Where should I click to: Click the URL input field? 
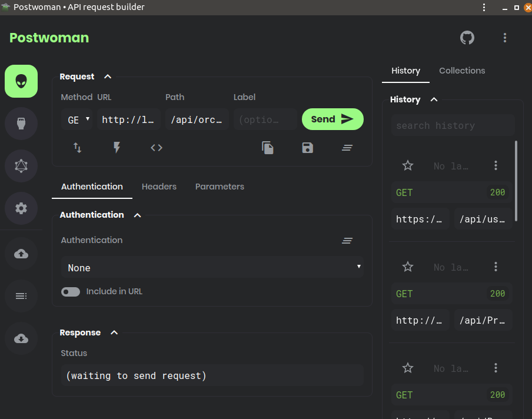pyautogui.click(x=129, y=119)
